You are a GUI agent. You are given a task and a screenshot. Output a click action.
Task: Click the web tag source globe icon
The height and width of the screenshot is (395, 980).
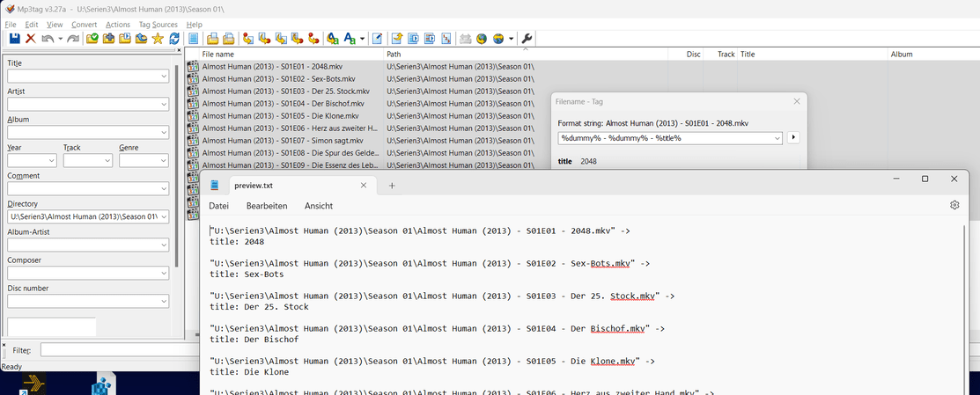[481, 39]
